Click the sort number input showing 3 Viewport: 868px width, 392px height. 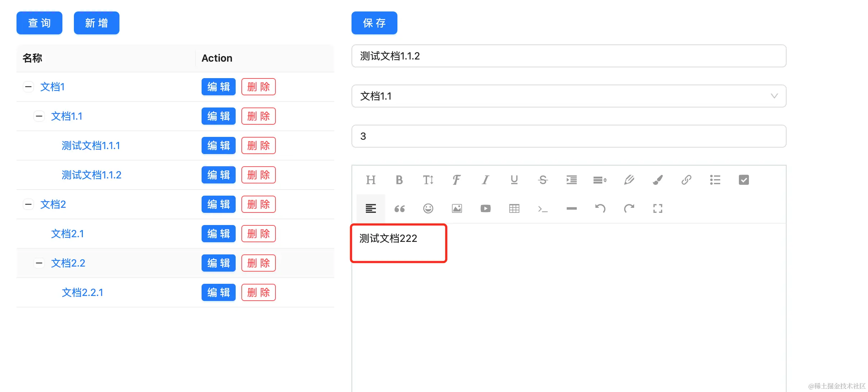[569, 136]
